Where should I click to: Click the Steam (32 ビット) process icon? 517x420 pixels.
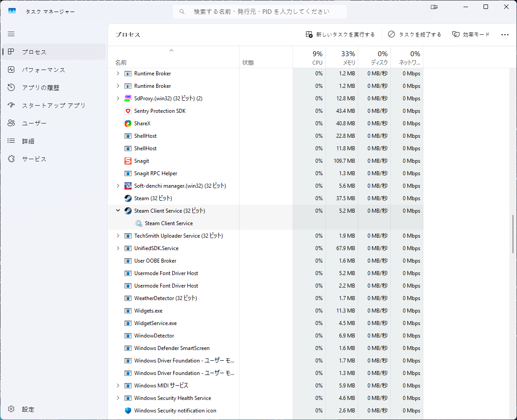tap(128, 198)
